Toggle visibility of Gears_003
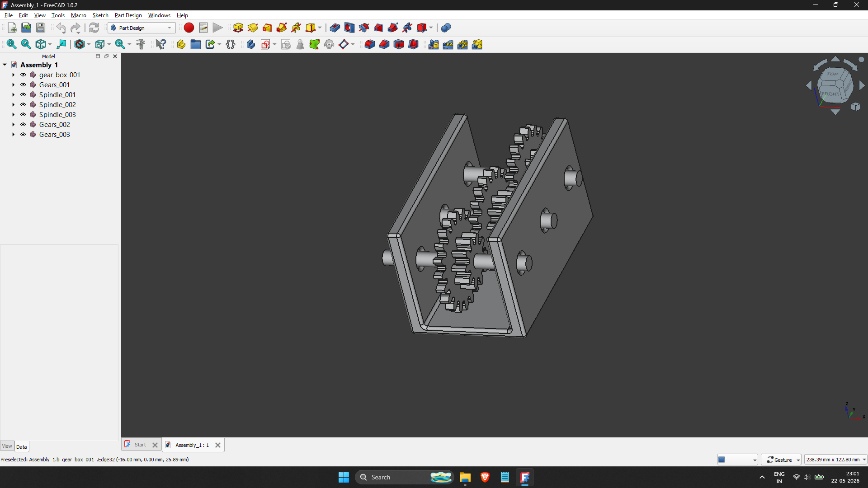This screenshot has width=868, height=488. [x=23, y=135]
